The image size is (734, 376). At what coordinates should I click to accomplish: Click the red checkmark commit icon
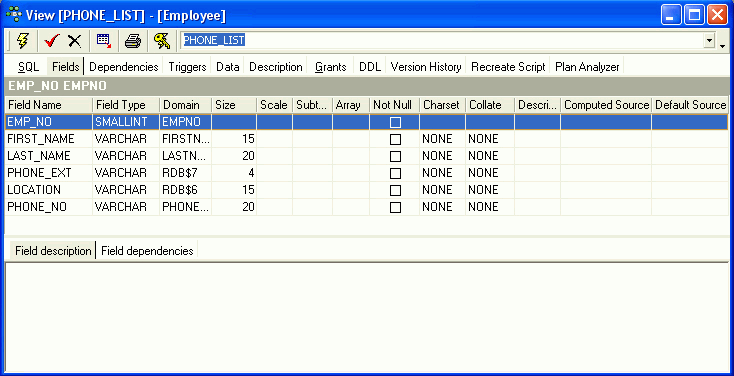coord(52,41)
